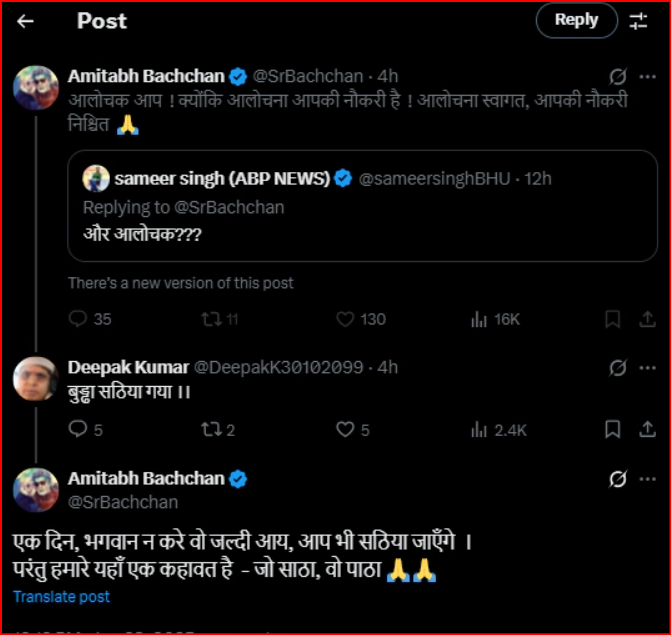
Task: Click the Translate post link
Action: (62, 597)
